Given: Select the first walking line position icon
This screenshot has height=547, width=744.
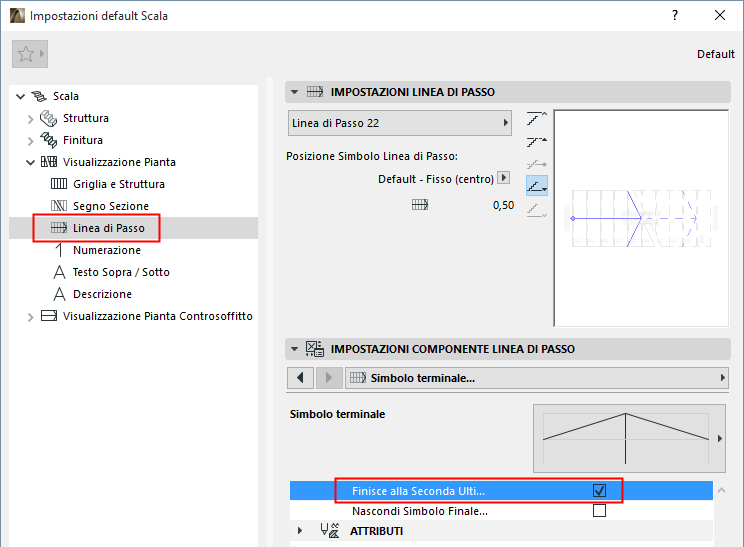Looking at the screenshot, I should [537, 119].
